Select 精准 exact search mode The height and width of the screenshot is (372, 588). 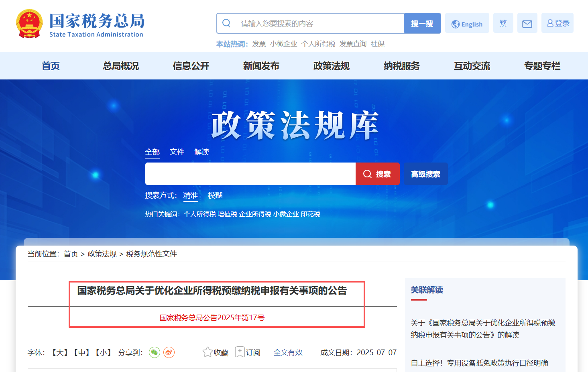click(x=190, y=195)
